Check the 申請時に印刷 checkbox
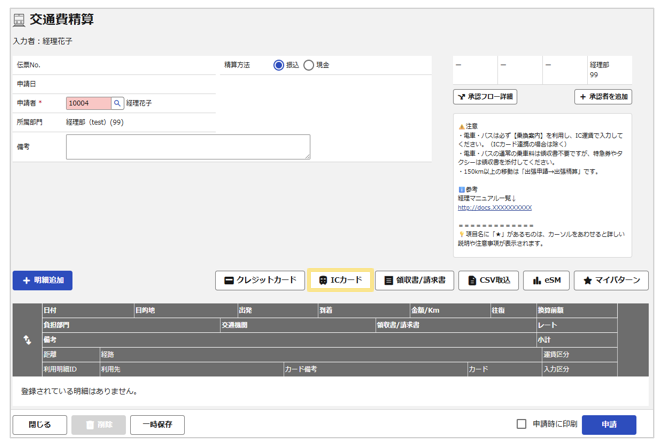 point(521,424)
